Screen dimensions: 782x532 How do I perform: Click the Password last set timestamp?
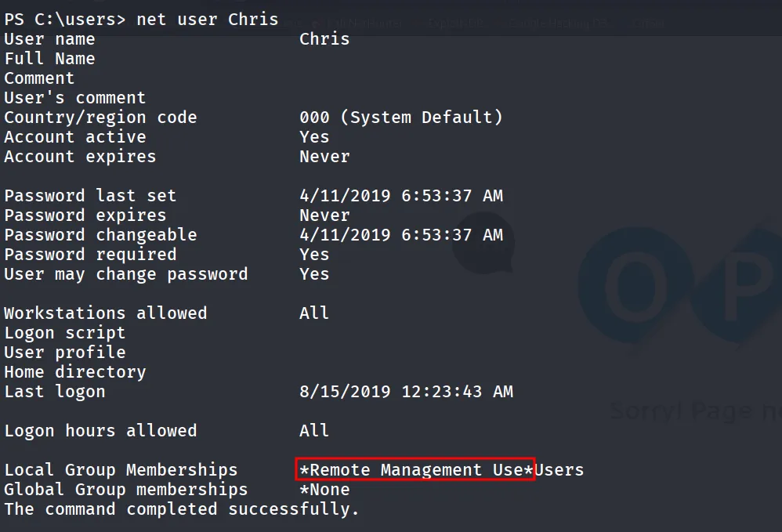click(401, 195)
